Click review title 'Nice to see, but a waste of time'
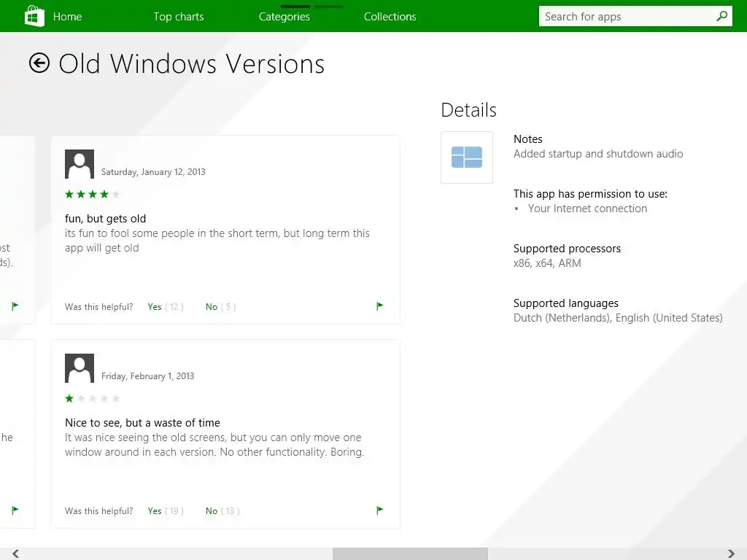This screenshot has width=747, height=560. click(142, 423)
